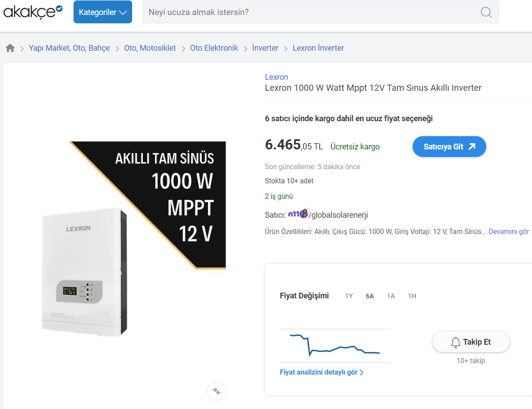
Task: Open the Kategoriler dropdown
Action: click(x=103, y=12)
